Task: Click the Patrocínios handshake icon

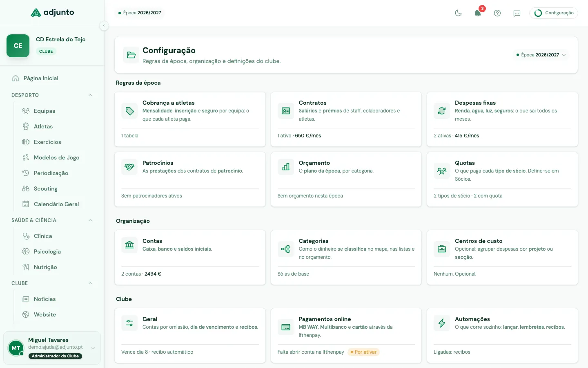Action: [129, 167]
